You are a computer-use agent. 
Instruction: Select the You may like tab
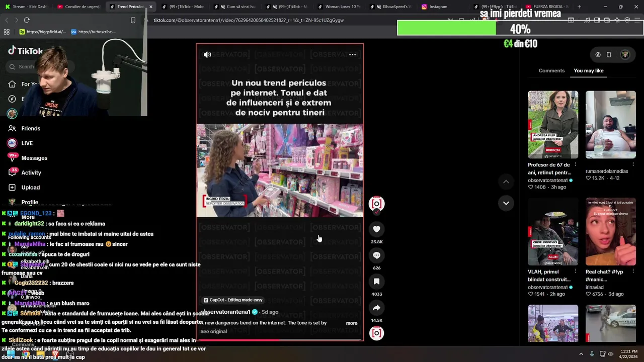pyautogui.click(x=588, y=70)
